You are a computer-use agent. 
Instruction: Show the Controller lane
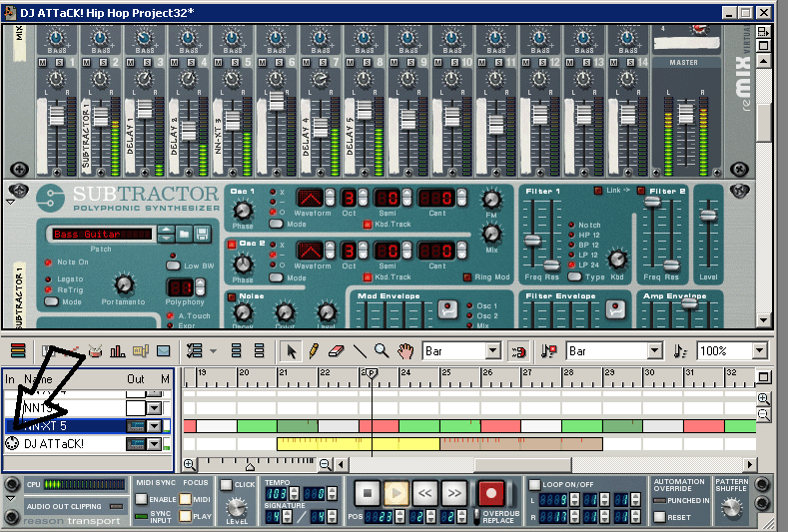coord(164,350)
